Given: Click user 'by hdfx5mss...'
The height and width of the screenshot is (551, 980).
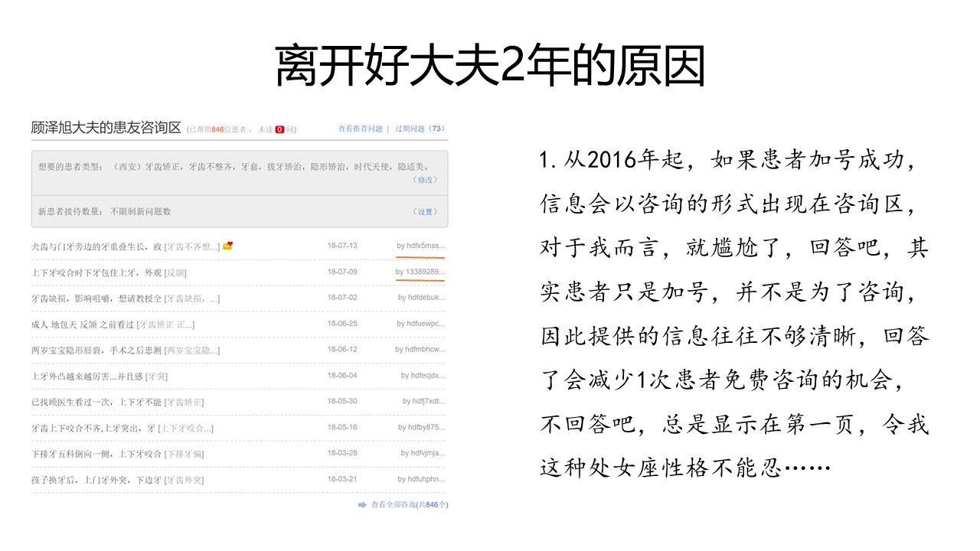Looking at the screenshot, I should pos(420,246).
